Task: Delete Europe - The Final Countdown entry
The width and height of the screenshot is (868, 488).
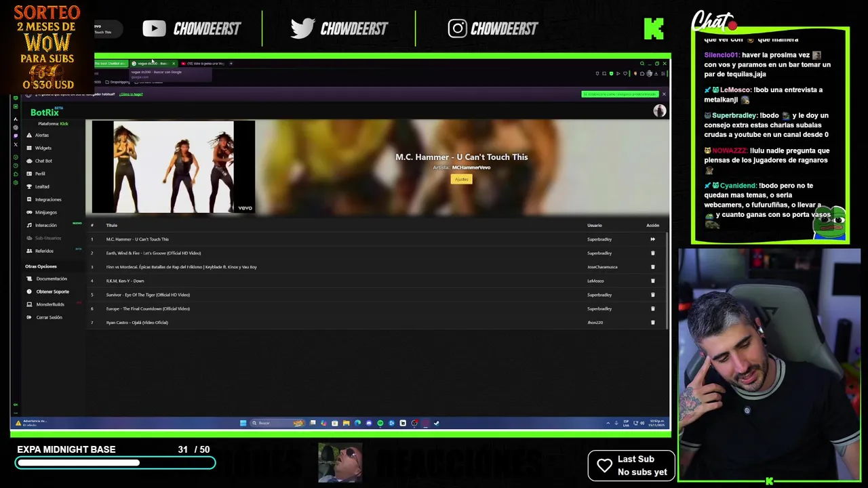Action: pos(652,308)
